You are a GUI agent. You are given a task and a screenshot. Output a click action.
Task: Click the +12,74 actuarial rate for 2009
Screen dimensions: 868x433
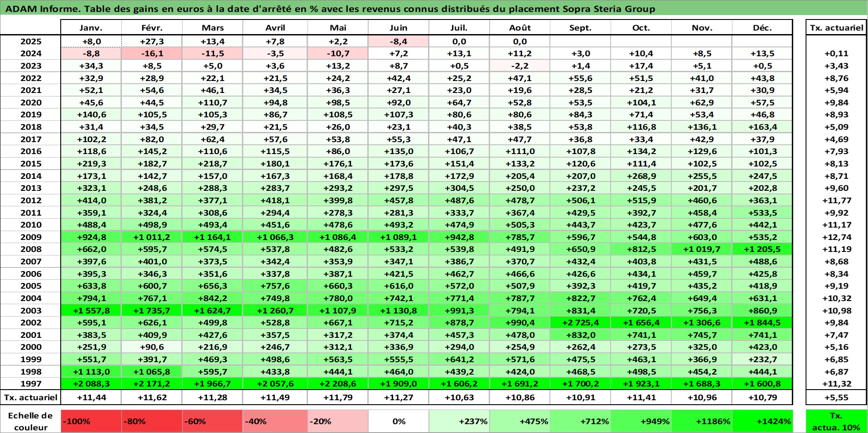[x=836, y=237]
